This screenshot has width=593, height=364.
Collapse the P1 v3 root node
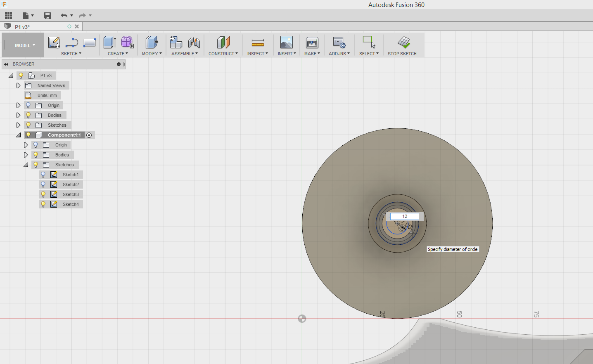click(11, 76)
